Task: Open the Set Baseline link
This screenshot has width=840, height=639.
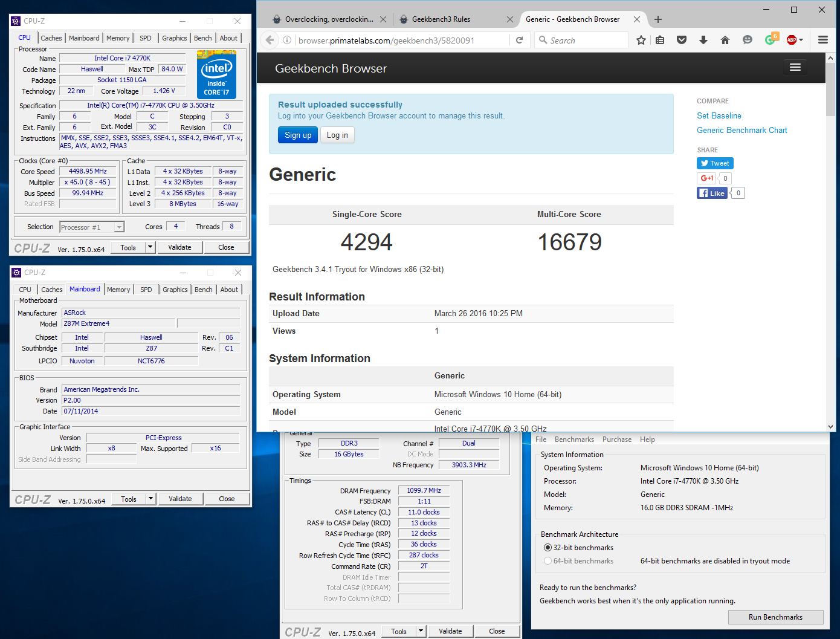Action: [x=719, y=115]
